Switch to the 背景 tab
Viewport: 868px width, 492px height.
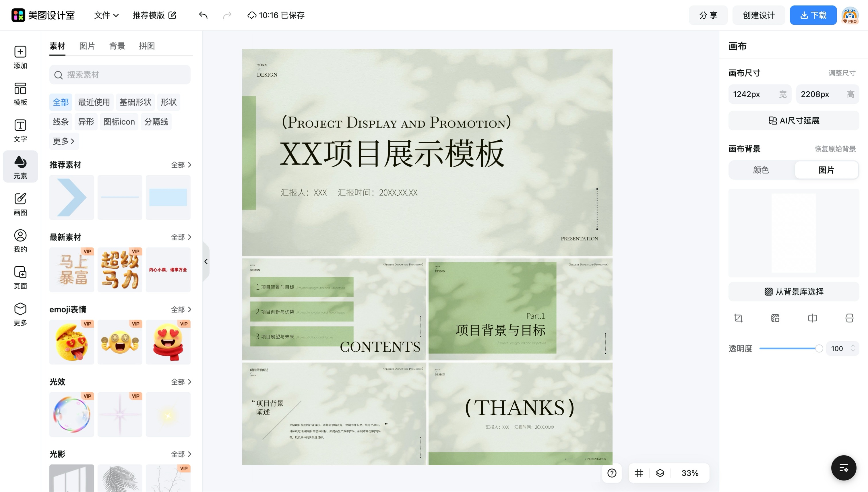(117, 46)
